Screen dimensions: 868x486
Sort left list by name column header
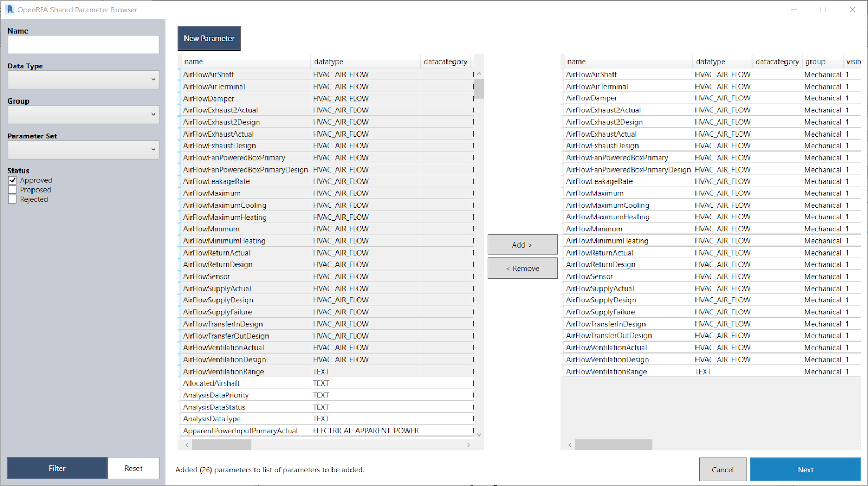(x=245, y=61)
